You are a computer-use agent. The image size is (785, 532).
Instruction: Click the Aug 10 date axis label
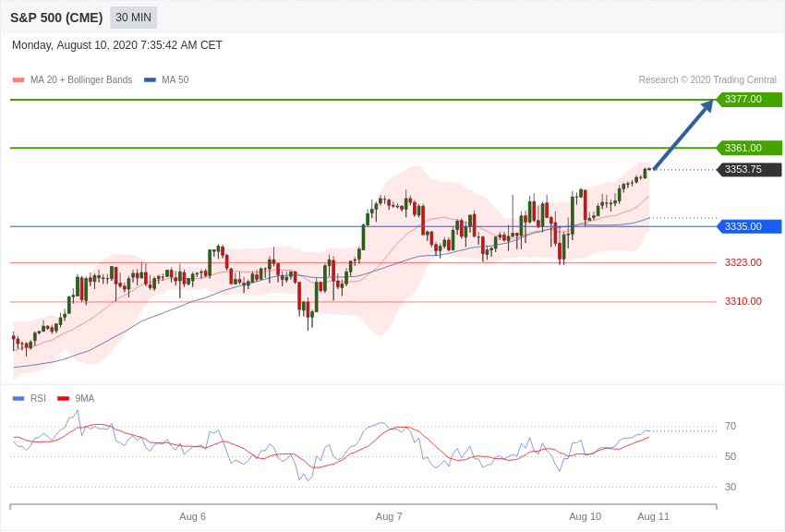586,516
